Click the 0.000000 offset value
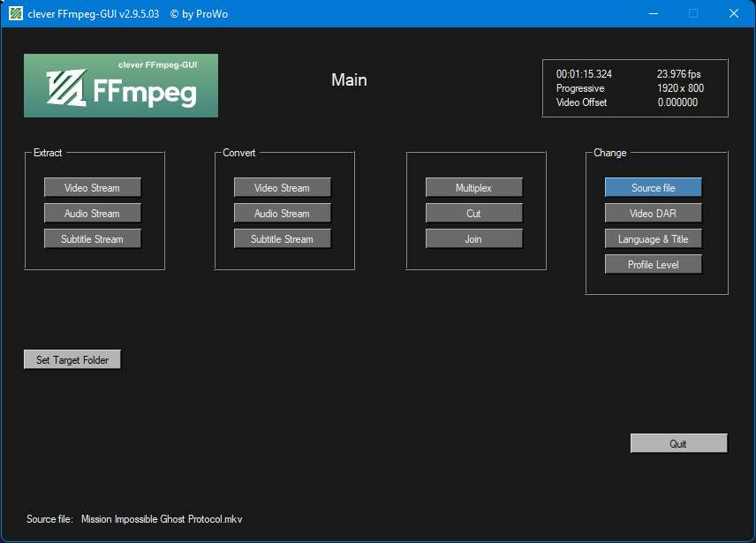This screenshot has height=543, width=756. coord(677,102)
